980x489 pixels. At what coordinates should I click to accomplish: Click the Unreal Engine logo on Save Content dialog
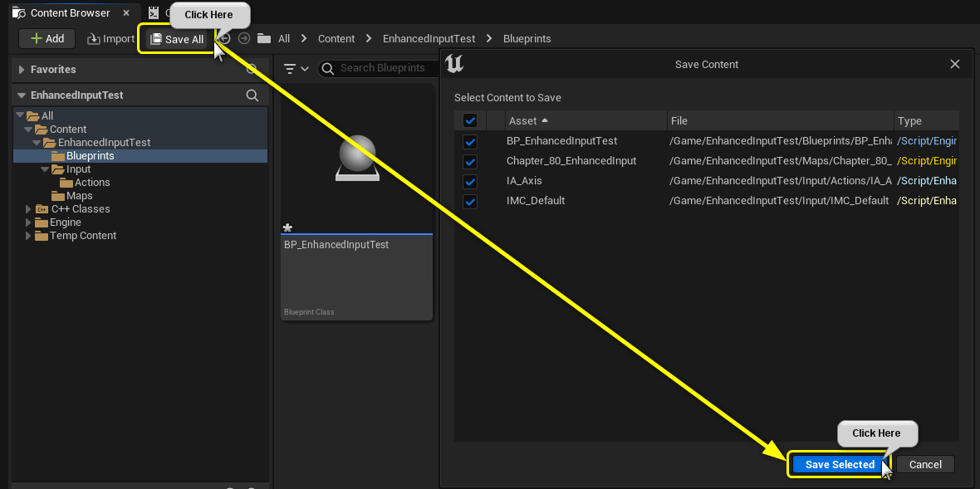[454, 63]
